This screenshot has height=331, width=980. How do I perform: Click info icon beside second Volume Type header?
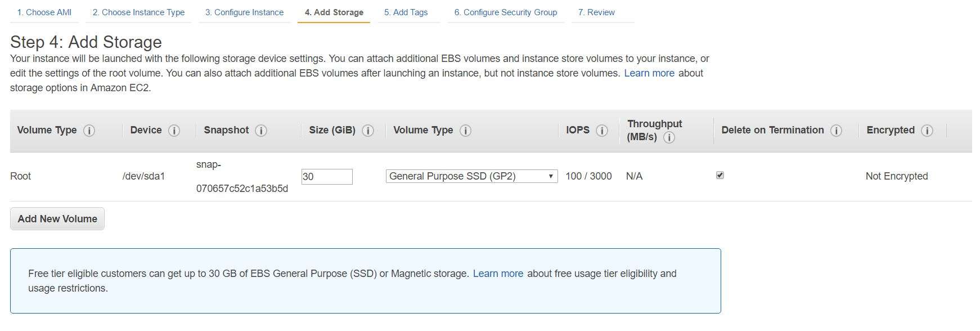465,131
